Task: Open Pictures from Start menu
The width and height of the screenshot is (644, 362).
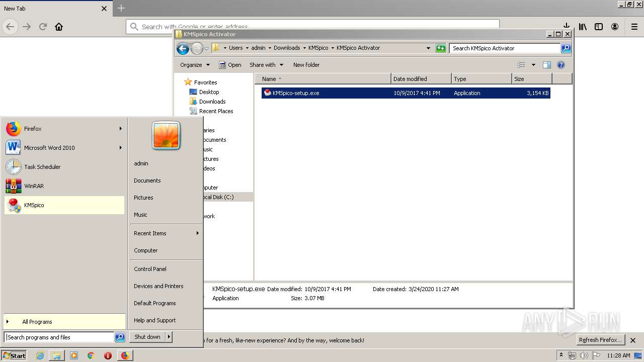Action: click(143, 198)
